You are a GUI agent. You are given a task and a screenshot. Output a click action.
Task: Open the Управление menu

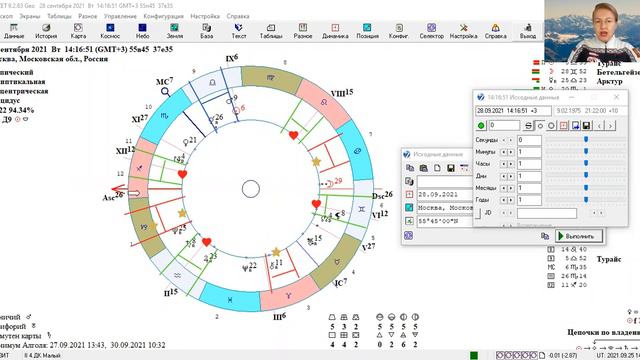tap(120, 16)
